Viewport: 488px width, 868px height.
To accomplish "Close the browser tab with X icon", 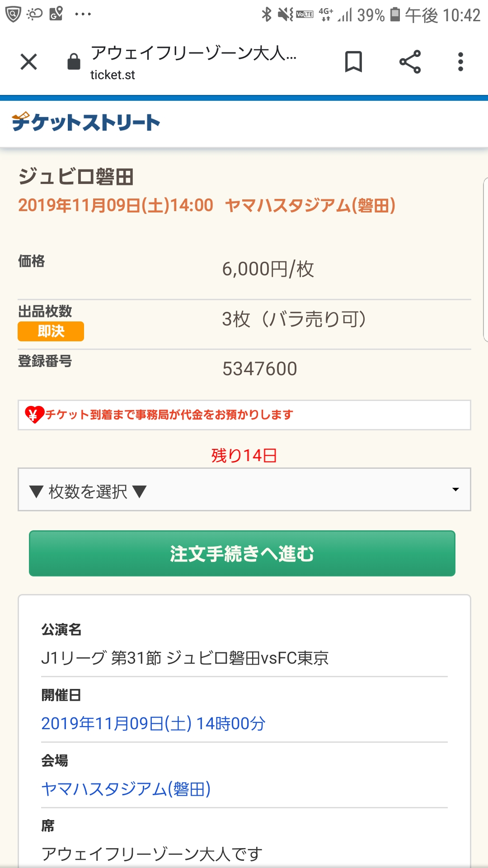I will (29, 62).
